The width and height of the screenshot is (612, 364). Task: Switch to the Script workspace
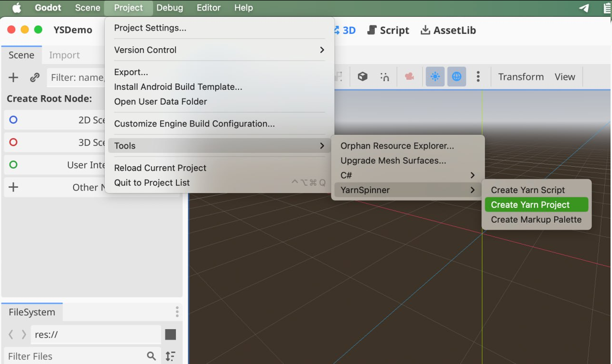point(388,30)
